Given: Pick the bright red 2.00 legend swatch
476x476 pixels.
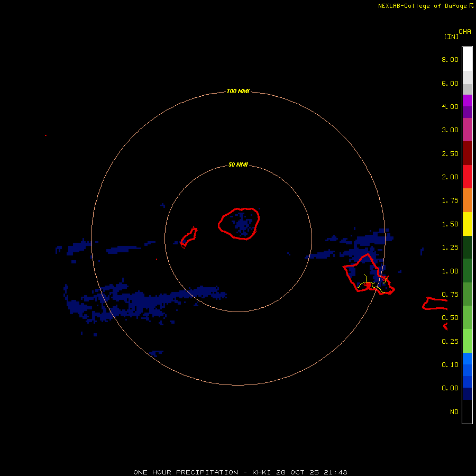Looking at the screenshot, I should coord(467,177).
